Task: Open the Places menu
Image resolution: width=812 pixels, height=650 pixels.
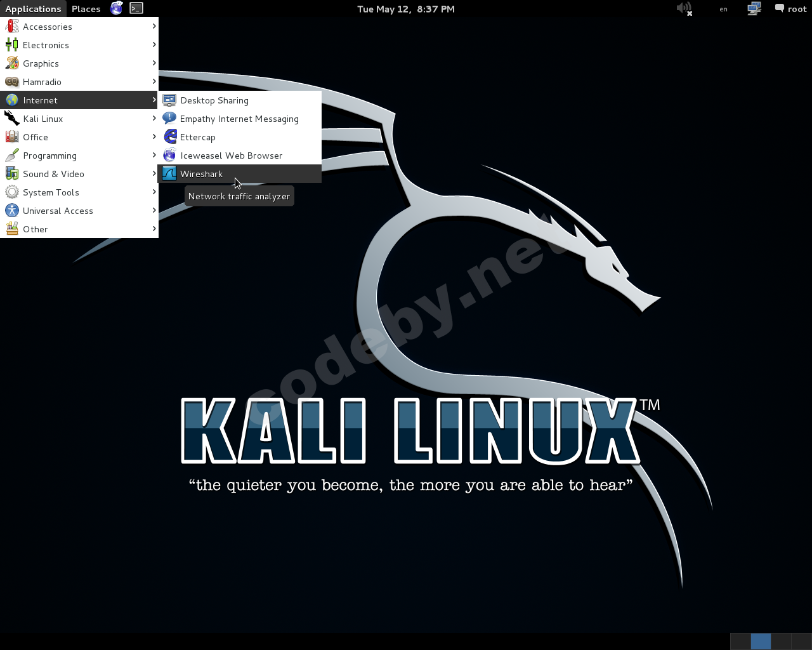Action: point(86,9)
